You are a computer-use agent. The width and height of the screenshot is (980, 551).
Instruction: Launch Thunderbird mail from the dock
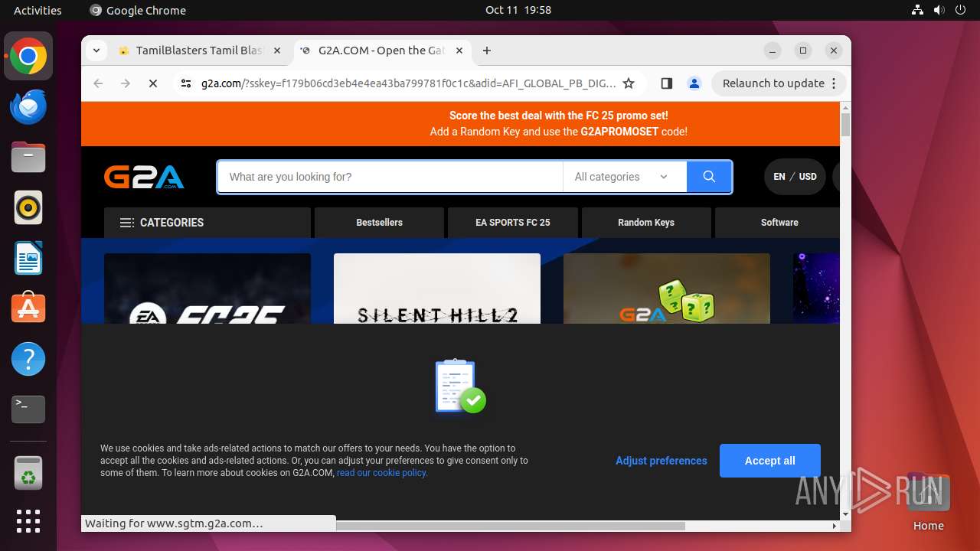tap(28, 107)
